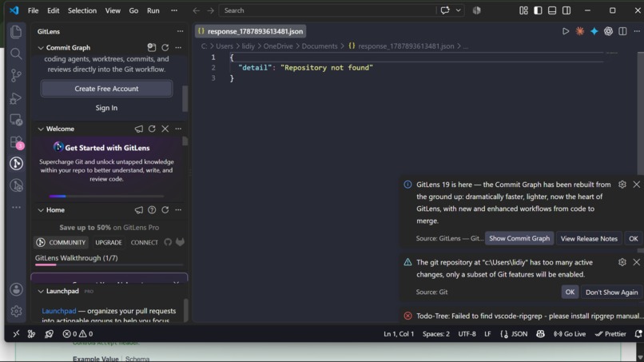The height and width of the screenshot is (362, 644).
Task: Run the file with play icon
Action: pos(566,31)
